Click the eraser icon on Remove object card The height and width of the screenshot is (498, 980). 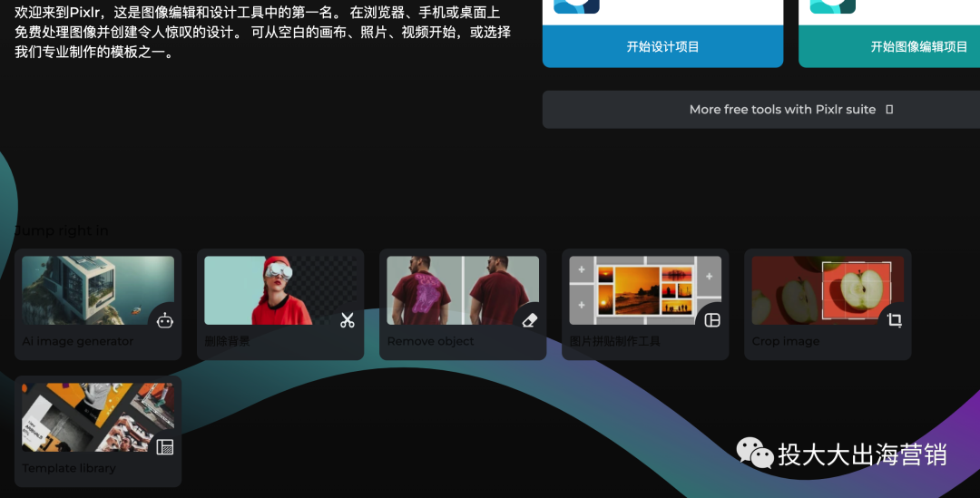530,320
